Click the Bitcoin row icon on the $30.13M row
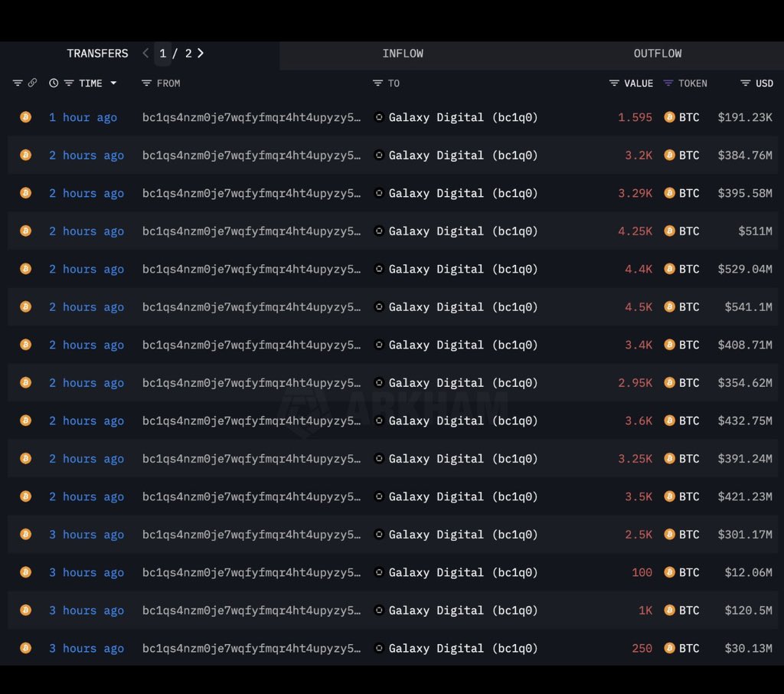The image size is (784, 694). (x=25, y=648)
